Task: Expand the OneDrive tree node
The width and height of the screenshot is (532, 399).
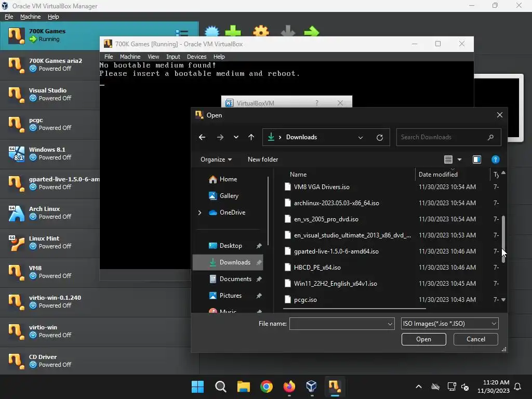Action: click(199, 212)
